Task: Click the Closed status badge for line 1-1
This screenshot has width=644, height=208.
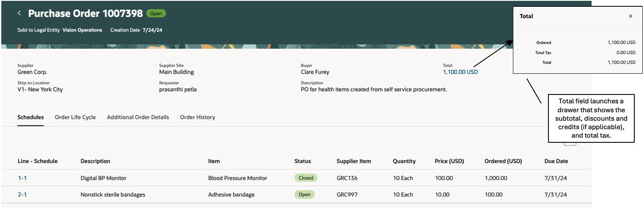Action: (x=306, y=178)
